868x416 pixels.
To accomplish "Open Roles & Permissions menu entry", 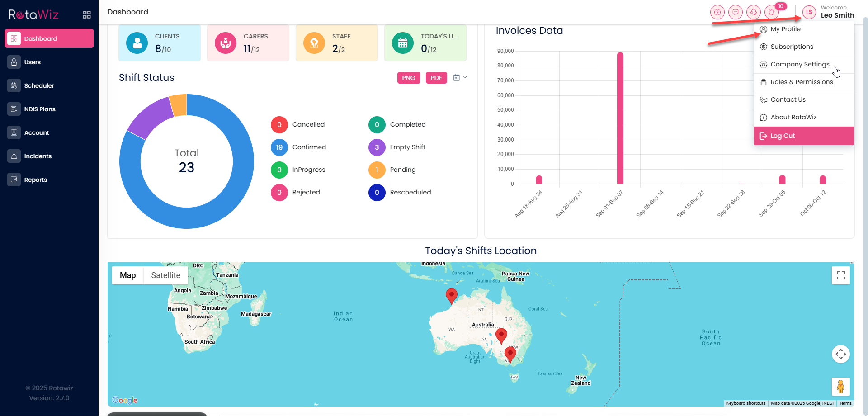I will click(801, 82).
